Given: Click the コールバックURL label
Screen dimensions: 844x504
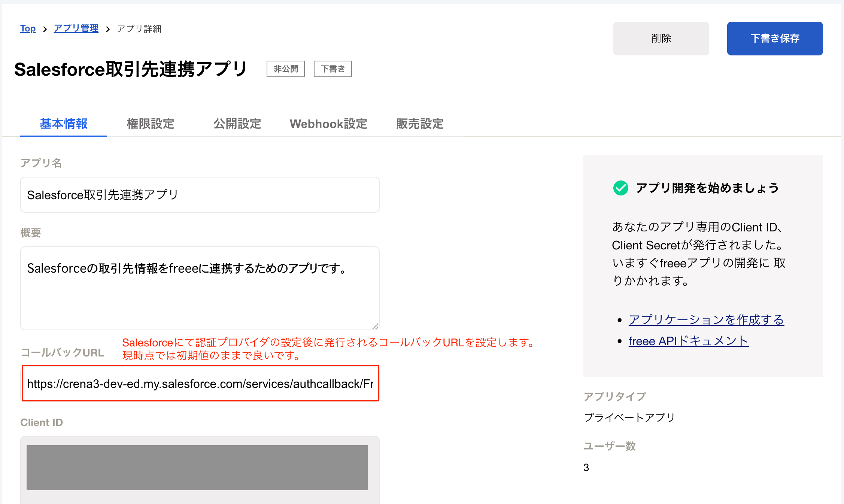Looking at the screenshot, I should tap(62, 353).
